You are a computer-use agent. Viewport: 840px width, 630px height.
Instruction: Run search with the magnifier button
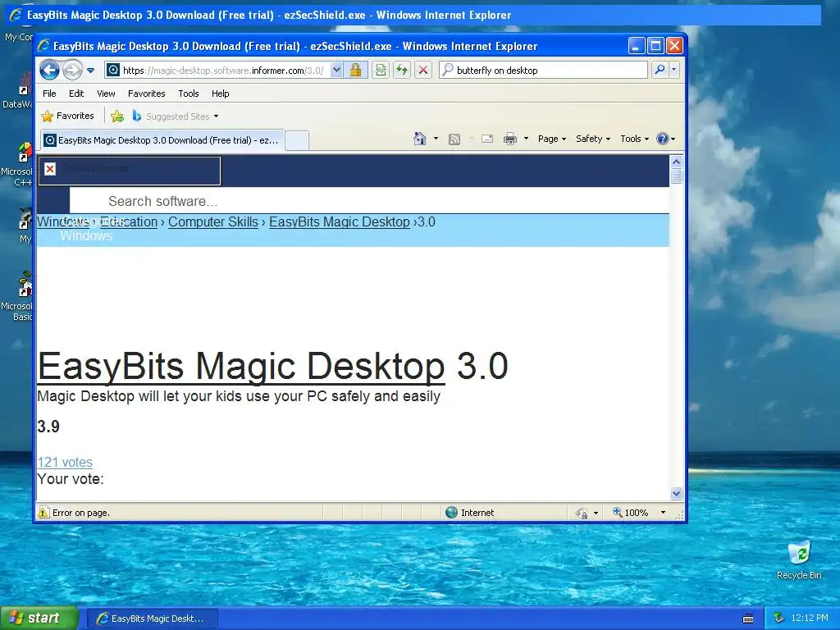click(x=660, y=70)
